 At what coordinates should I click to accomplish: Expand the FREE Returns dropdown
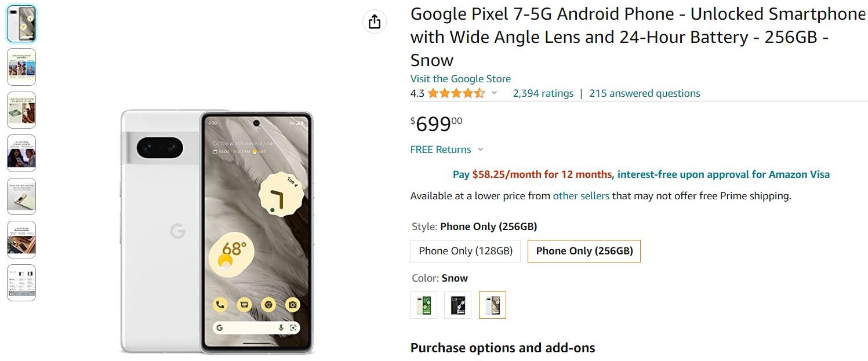[480, 149]
